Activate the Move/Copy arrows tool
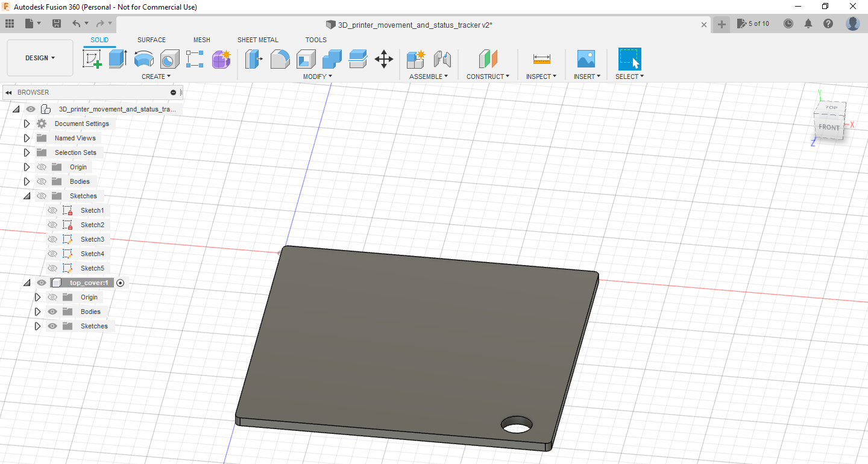Image resolution: width=868 pixels, height=464 pixels. (x=384, y=59)
